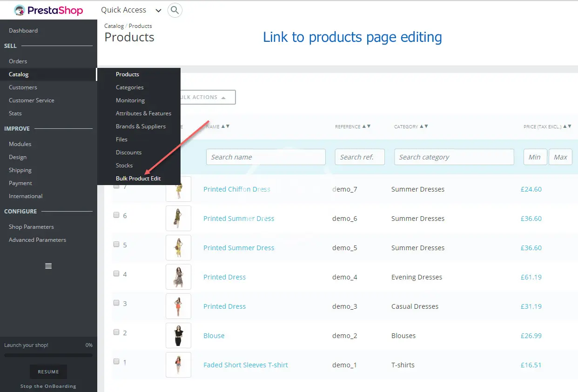
Task: Click the PrestaShop logo
Action: (x=48, y=10)
